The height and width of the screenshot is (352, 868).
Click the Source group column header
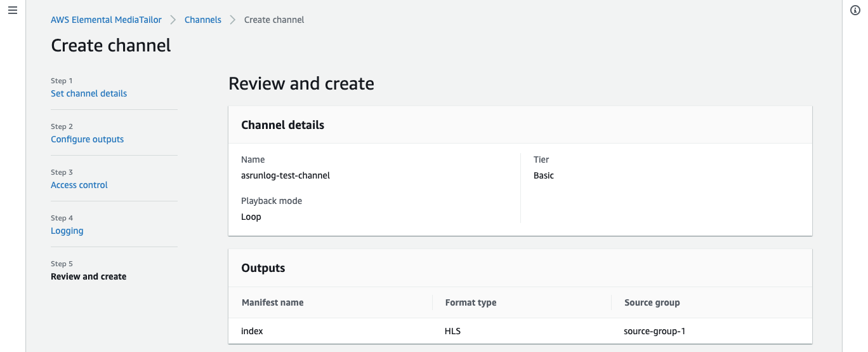pos(652,302)
